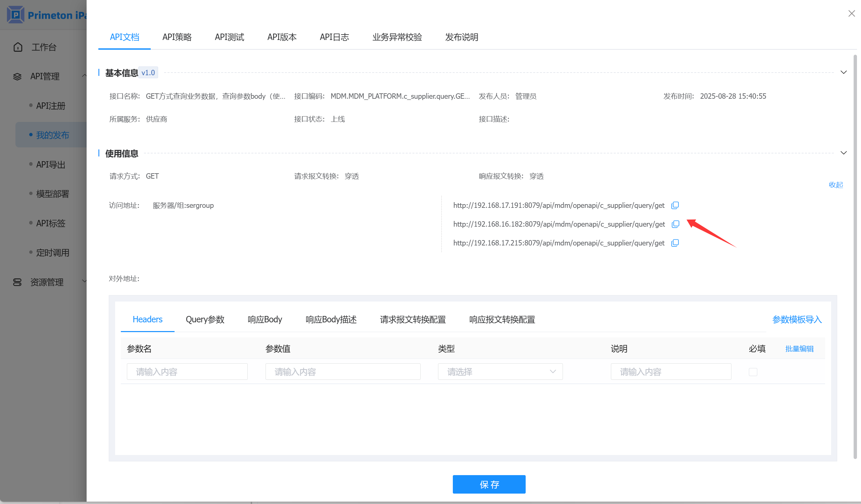Click the 收起 link
Screen dimensions: 861x504
[835, 185]
